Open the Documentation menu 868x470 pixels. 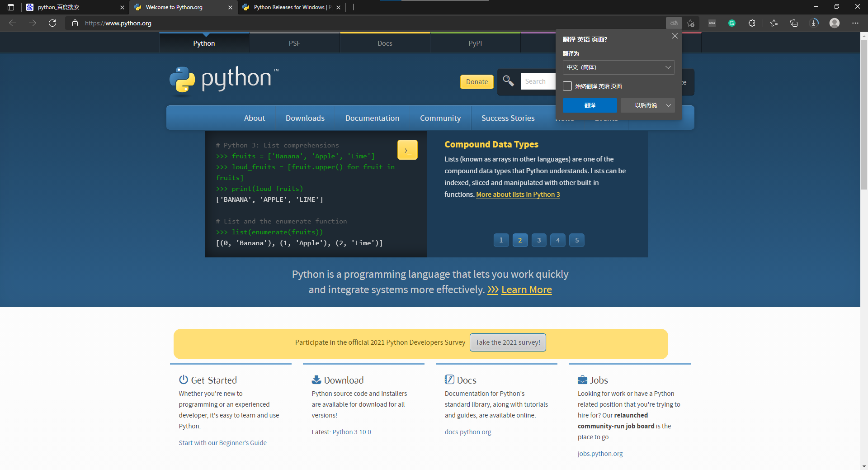point(372,118)
